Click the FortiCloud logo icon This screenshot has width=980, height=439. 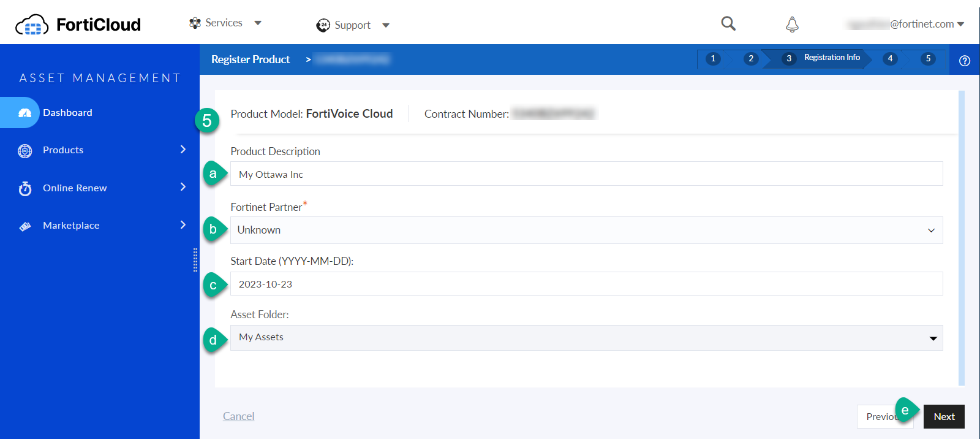coord(32,25)
